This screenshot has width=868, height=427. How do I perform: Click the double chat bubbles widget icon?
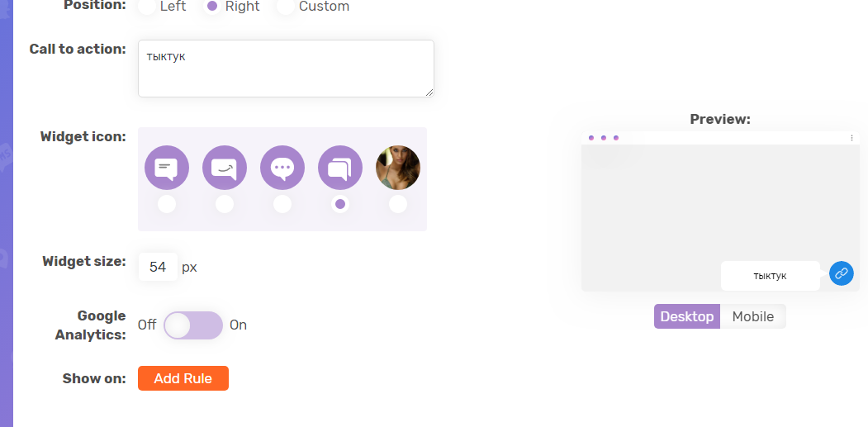point(340,168)
